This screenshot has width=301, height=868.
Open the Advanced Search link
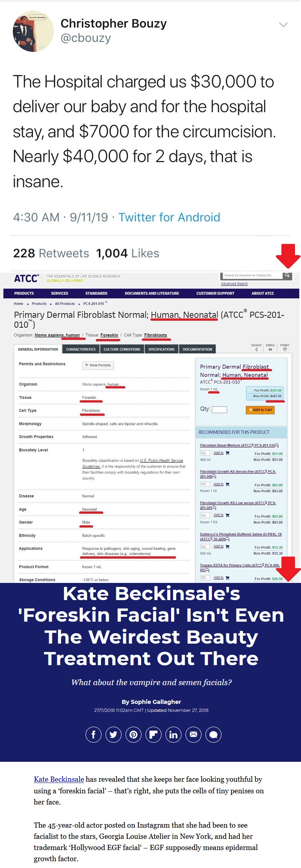(234, 284)
